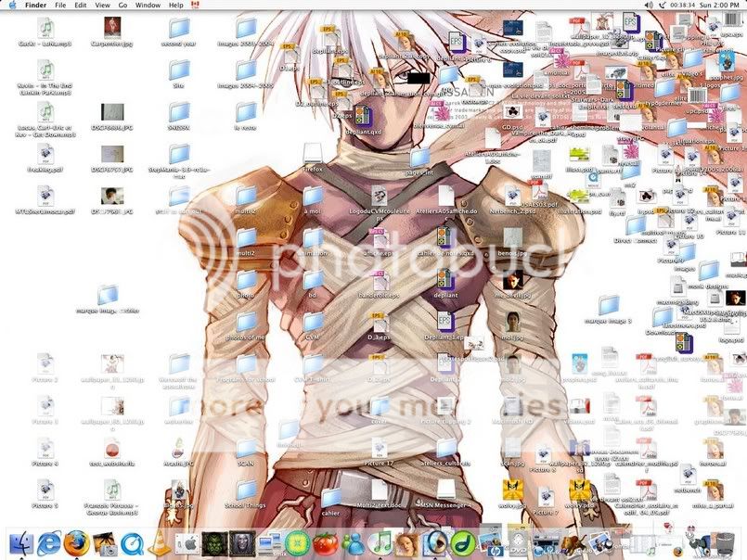Select the Multi2_text.doc document
747x560 pixels.
coord(380,490)
